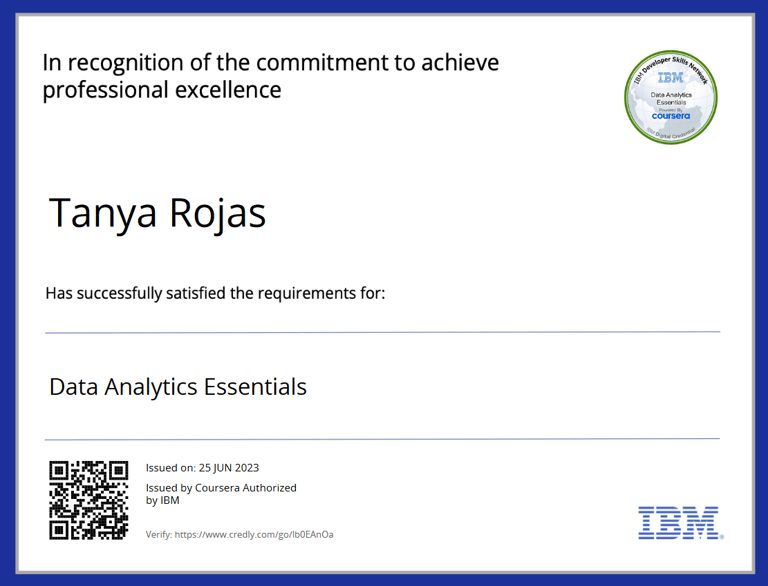
Task: Click the Issued on: 25 JUN 2023 text
Action: 202,468
